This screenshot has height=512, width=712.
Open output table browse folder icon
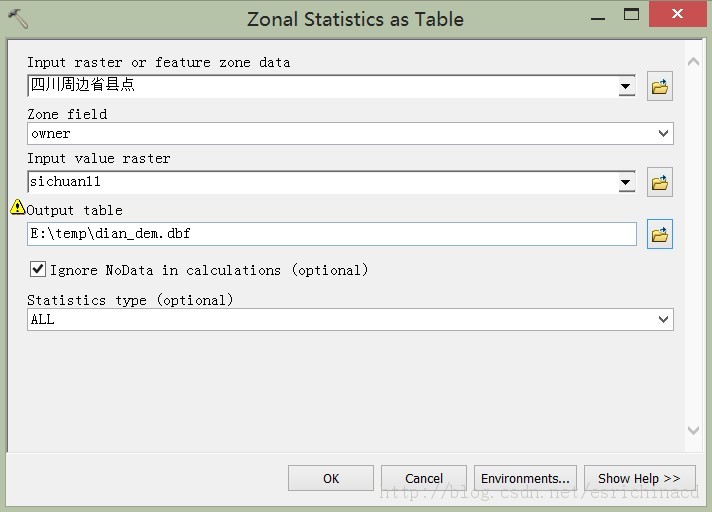point(659,234)
